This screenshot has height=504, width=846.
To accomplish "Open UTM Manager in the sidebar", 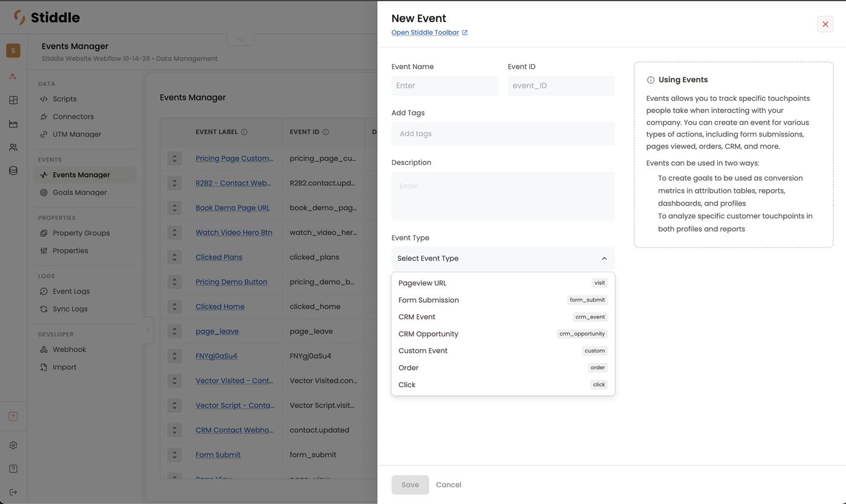I will coord(85,134).
